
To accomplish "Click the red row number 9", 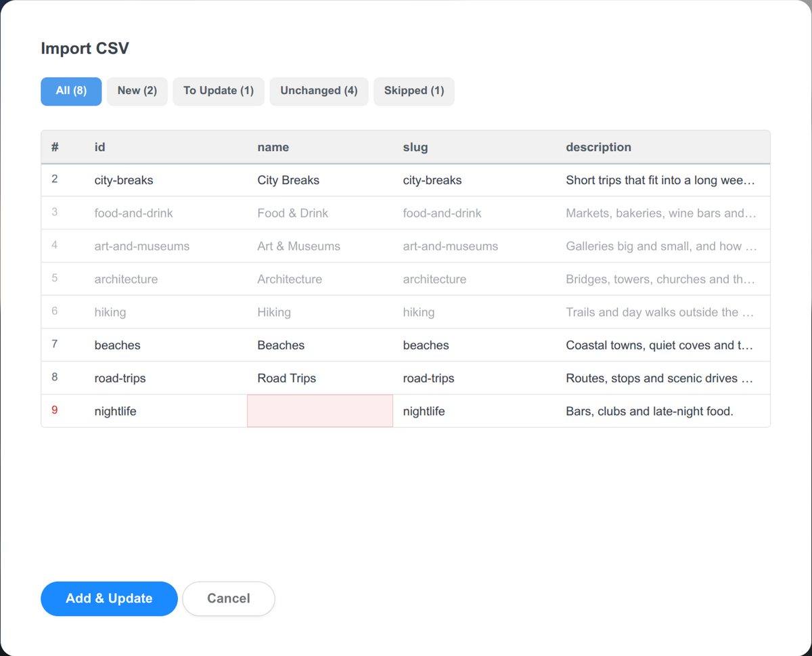I will coord(55,410).
